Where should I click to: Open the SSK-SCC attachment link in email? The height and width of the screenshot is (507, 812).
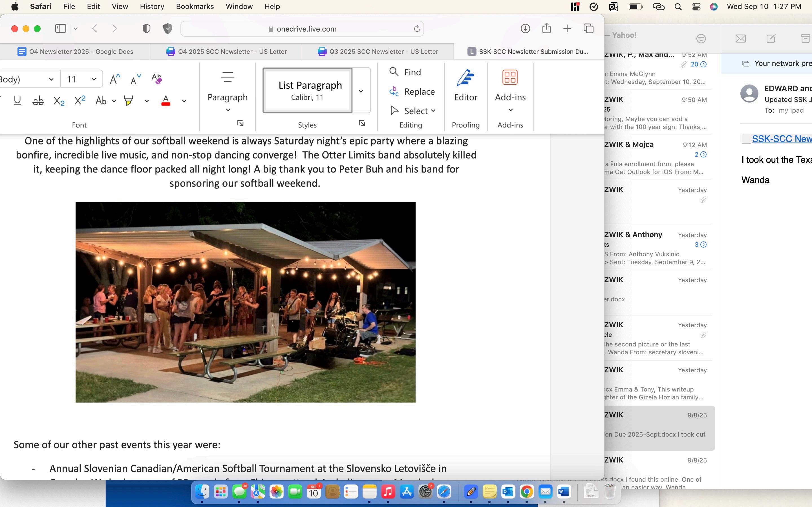(x=781, y=139)
